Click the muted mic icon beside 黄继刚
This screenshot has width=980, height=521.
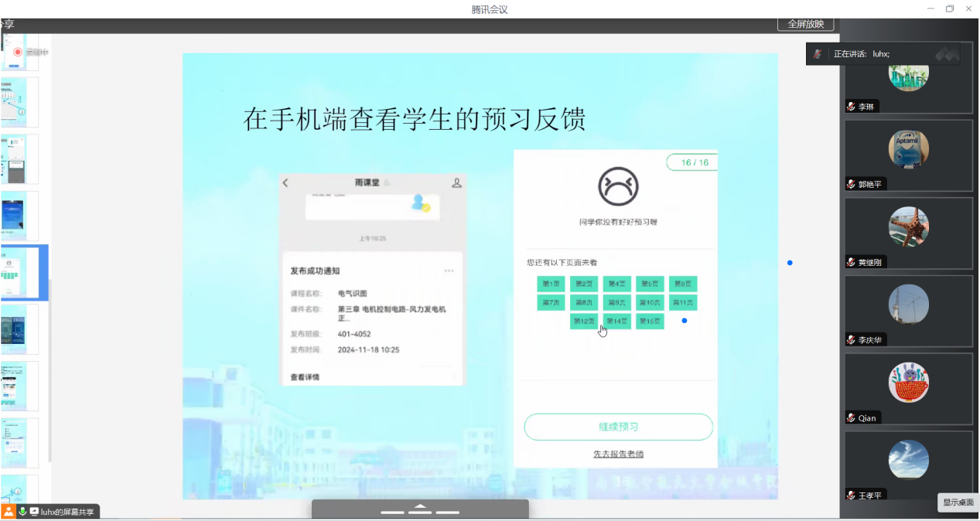[x=851, y=262]
